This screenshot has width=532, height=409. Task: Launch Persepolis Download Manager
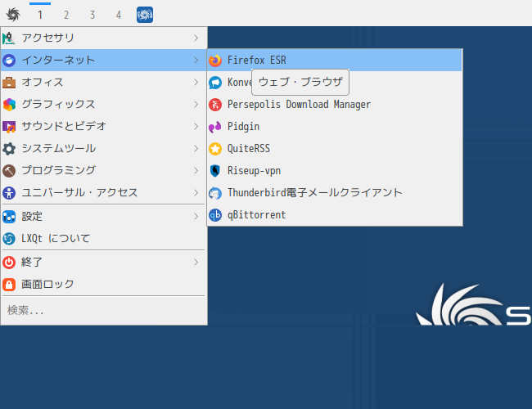pyautogui.click(x=335, y=105)
